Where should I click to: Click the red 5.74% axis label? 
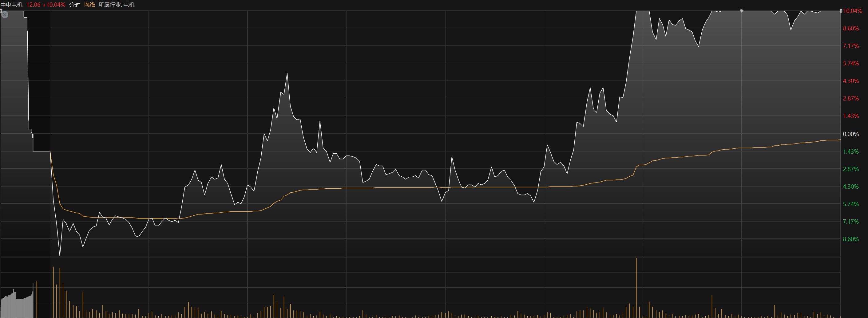coord(850,63)
